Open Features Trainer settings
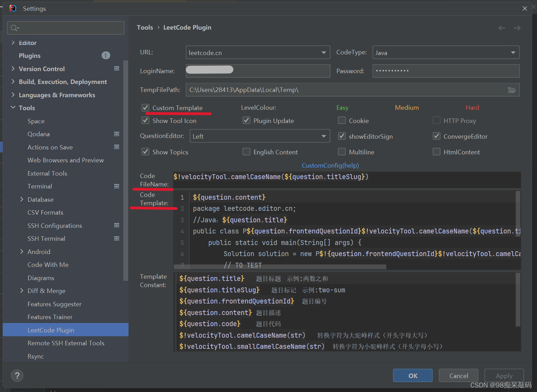Screen dimensions: 537x392 coord(50,317)
